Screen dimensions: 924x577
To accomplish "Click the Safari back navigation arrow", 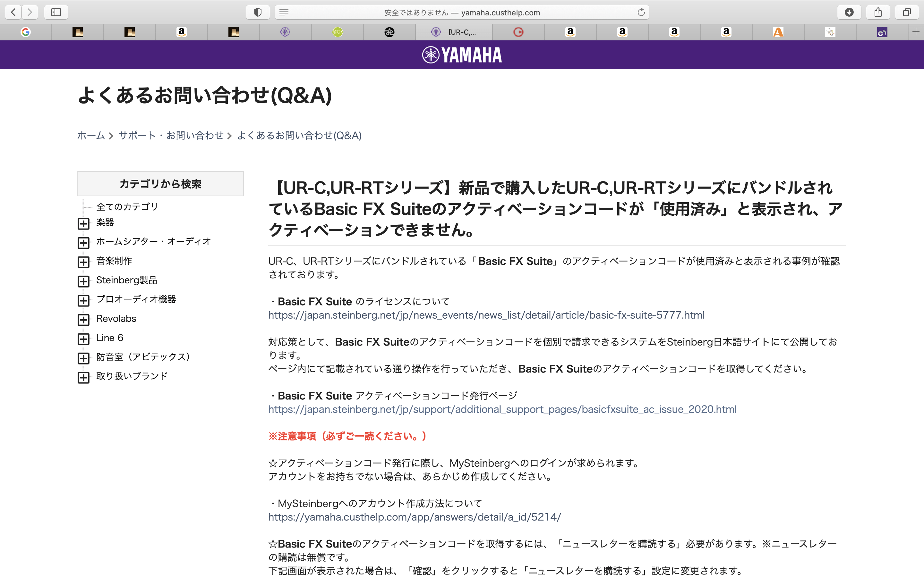I will click(x=13, y=12).
